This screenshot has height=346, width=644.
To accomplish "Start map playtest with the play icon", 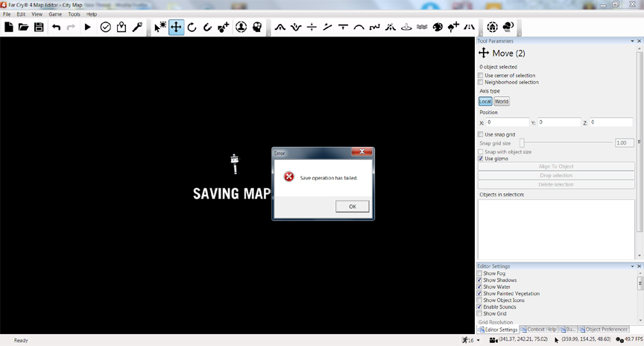I will point(87,27).
